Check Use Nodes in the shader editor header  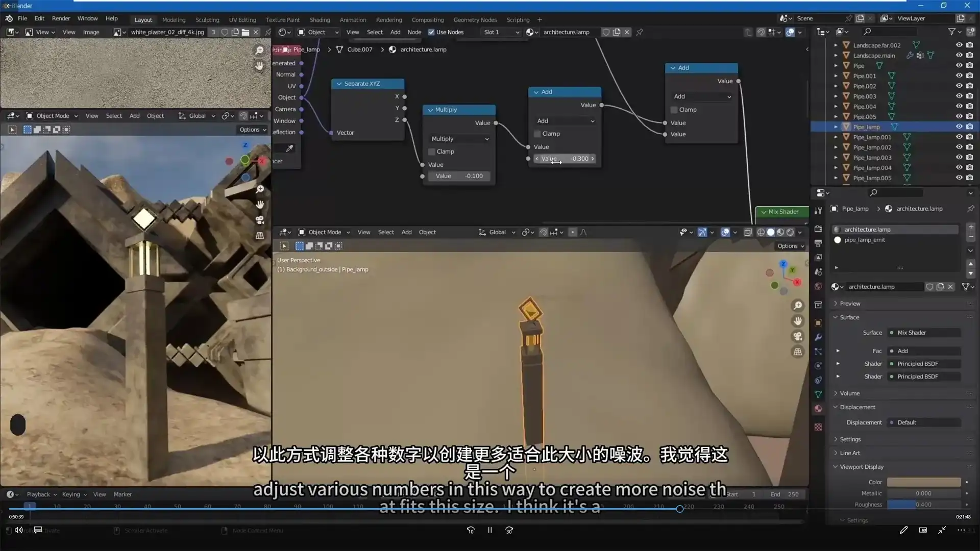(432, 32)
